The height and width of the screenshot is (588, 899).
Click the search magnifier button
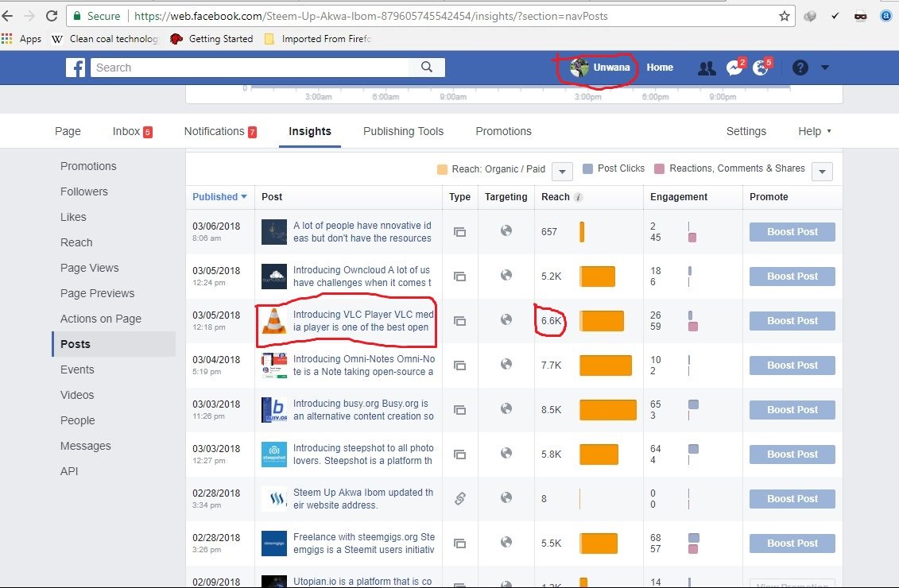click(x=427, y=67)
